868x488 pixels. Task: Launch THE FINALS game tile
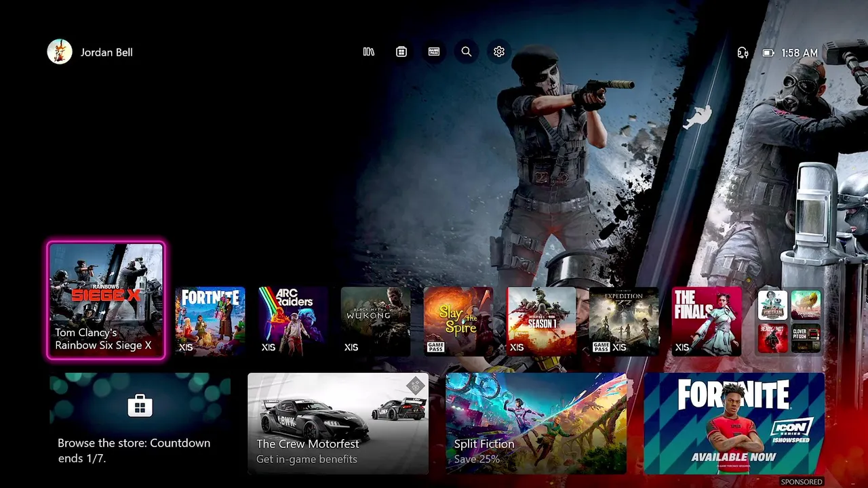tap(707, 321)
